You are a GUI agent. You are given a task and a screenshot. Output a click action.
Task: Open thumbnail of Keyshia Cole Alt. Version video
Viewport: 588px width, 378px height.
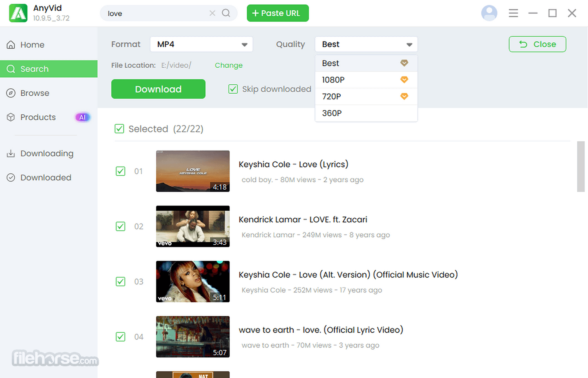193,282
